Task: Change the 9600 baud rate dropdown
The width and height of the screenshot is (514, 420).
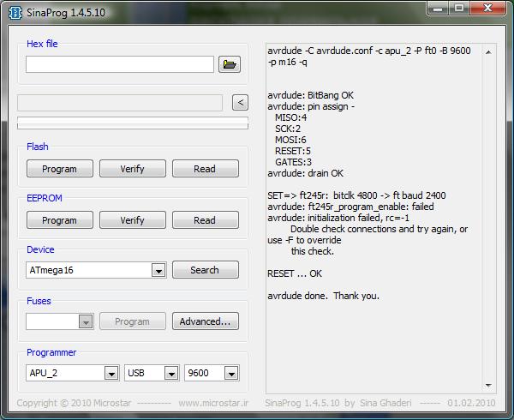Action: click(x=230, y=374)
